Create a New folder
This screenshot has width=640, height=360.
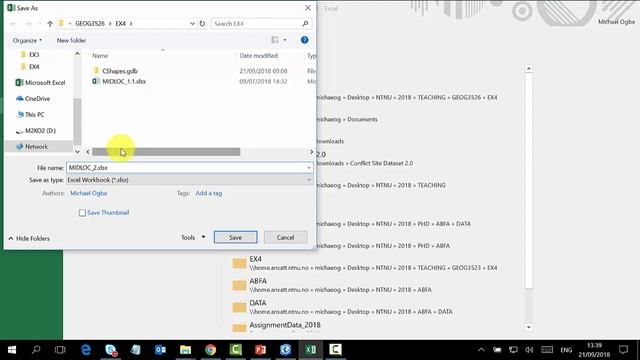71,40
